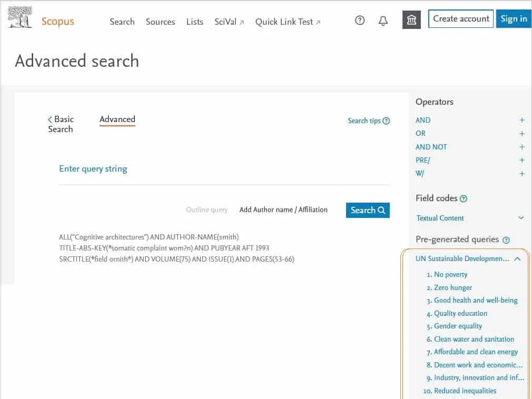532x399 pixels.
Task: Expand the W/ proximity operator
Action: point(521,173)
